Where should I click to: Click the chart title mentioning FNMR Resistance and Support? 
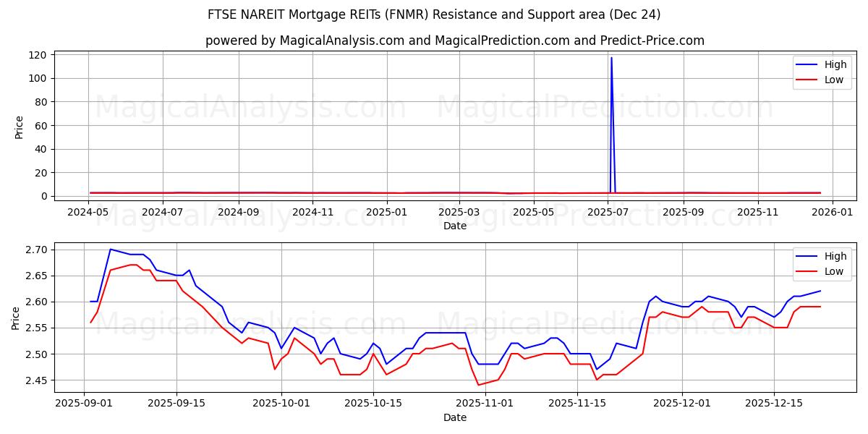(434, 16)
